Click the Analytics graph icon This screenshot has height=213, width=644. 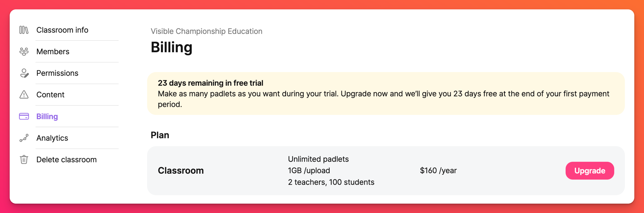24,138
